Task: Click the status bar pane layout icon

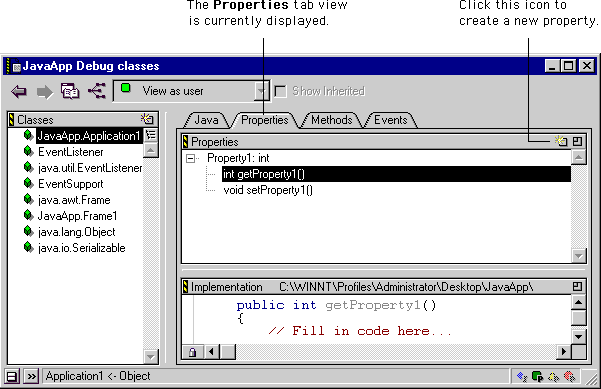Action: pyautogui.click(x=12, y=377)
